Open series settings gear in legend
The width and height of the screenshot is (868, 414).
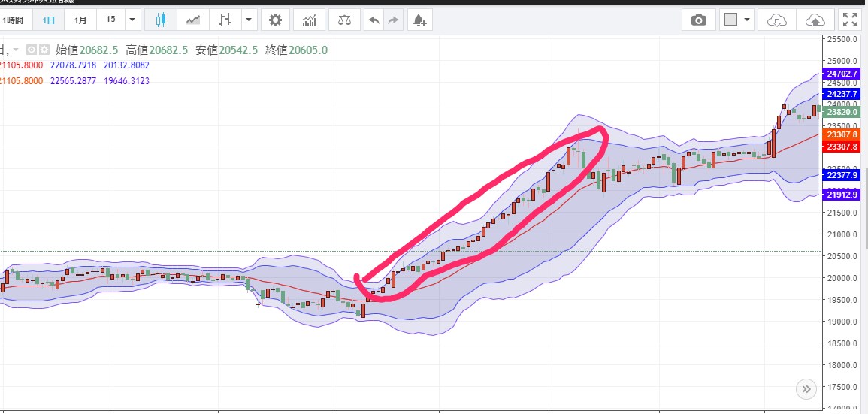click(x=43, y=50)
